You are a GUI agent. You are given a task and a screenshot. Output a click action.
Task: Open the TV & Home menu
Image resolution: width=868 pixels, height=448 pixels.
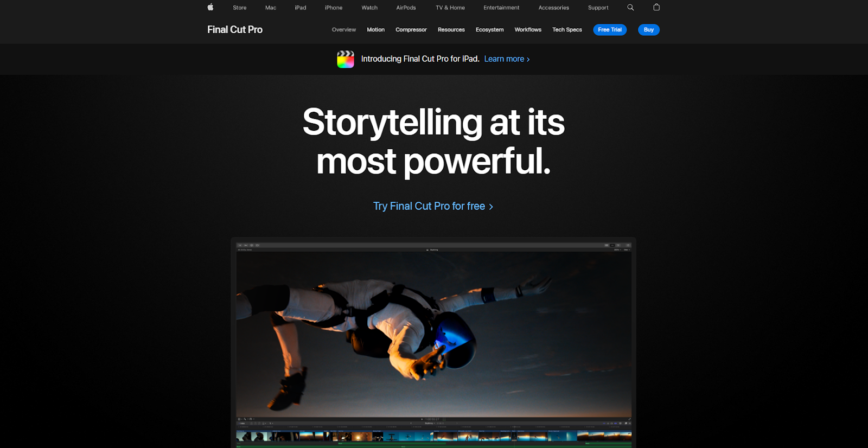[450, 8]
